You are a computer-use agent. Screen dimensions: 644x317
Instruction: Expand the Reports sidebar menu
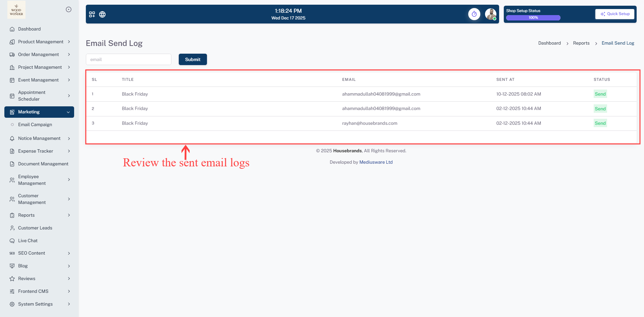click(69, 215)
